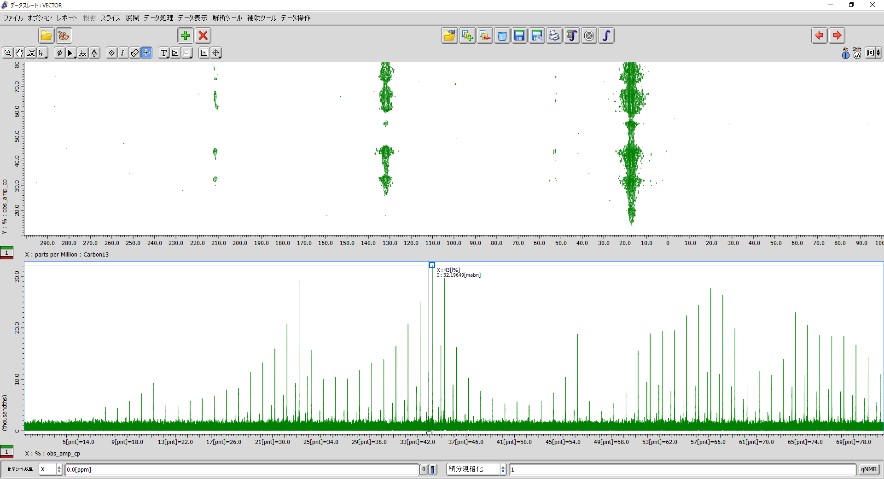This screenshot has width=884, height=479.
Task: Click the yellow folder open icon at left
Action: [x=46, y=36]
